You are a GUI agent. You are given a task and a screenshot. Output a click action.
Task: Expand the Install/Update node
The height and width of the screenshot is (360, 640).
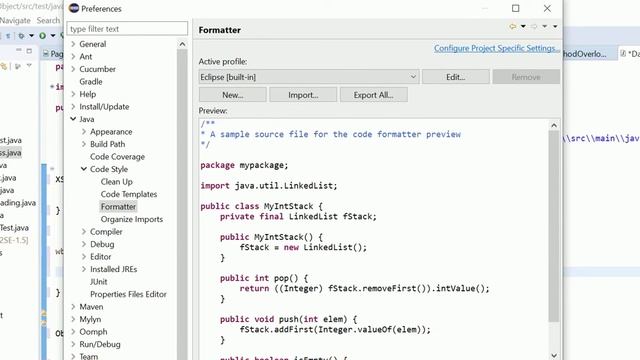[73, 107]
